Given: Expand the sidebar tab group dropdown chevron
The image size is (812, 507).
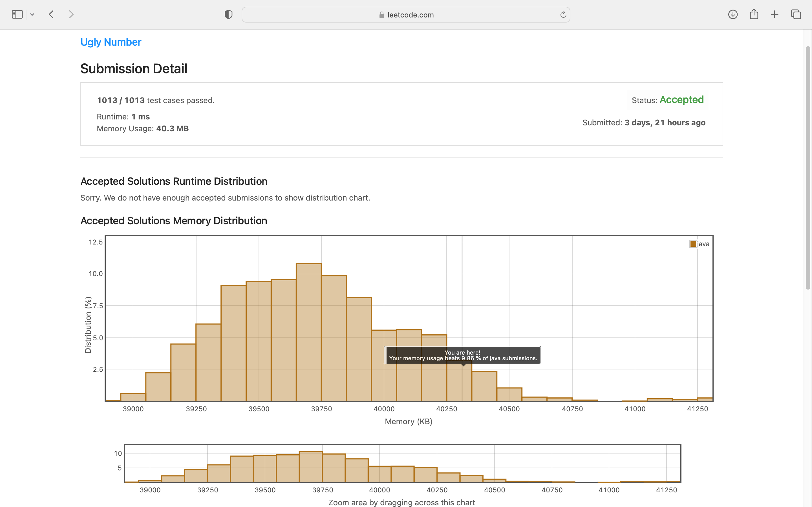Looking at the screenshot, I should (32, 14).
